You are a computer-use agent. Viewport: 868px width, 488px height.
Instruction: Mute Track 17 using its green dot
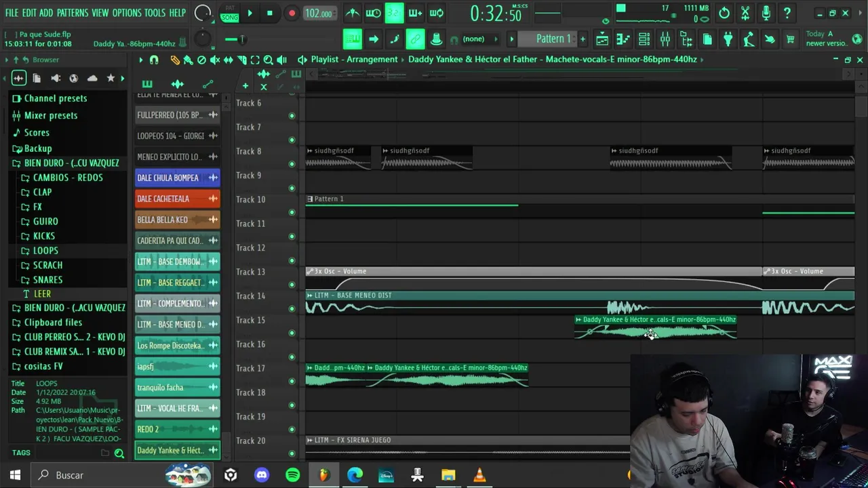tap(292, 381)
